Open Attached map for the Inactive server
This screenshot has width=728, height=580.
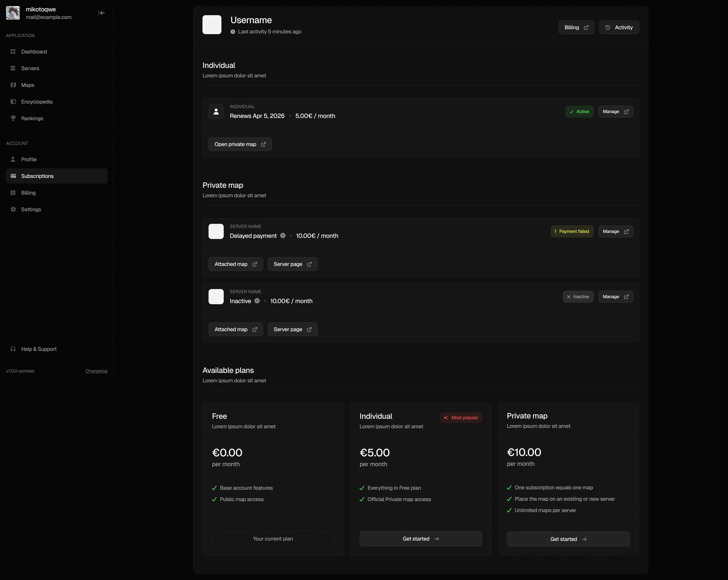coord(236,329)
